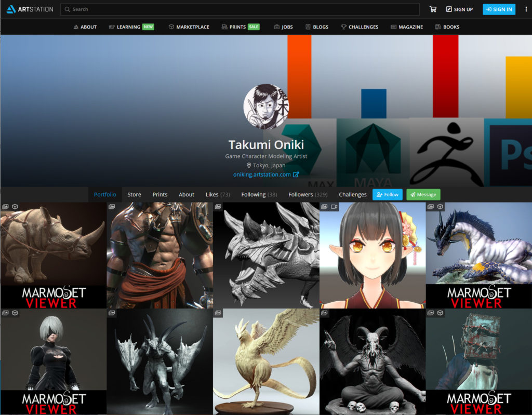532x415 pixels.
Task: Open the grey spiked dragon sculpt thumbnail
Action: click(x=266, y=255)
